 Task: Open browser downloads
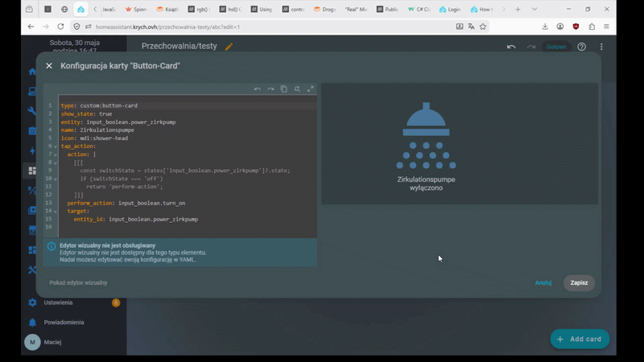545,27
